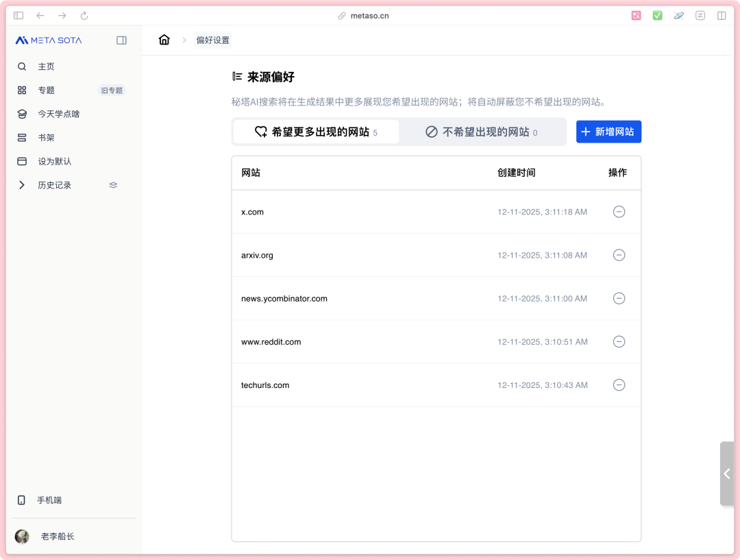
Task: Click the graduation cap icon for 今天学点啥
Action: [22, 114]
